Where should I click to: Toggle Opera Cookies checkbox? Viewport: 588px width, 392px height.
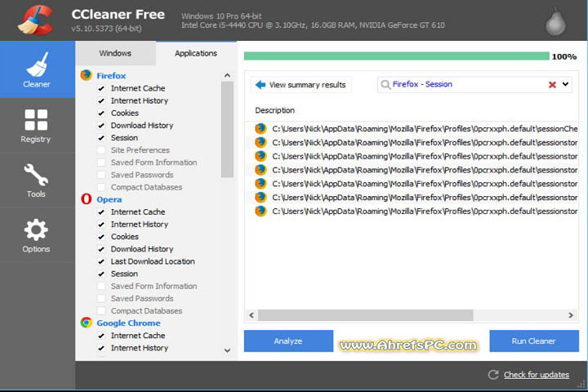click(101, 237)
